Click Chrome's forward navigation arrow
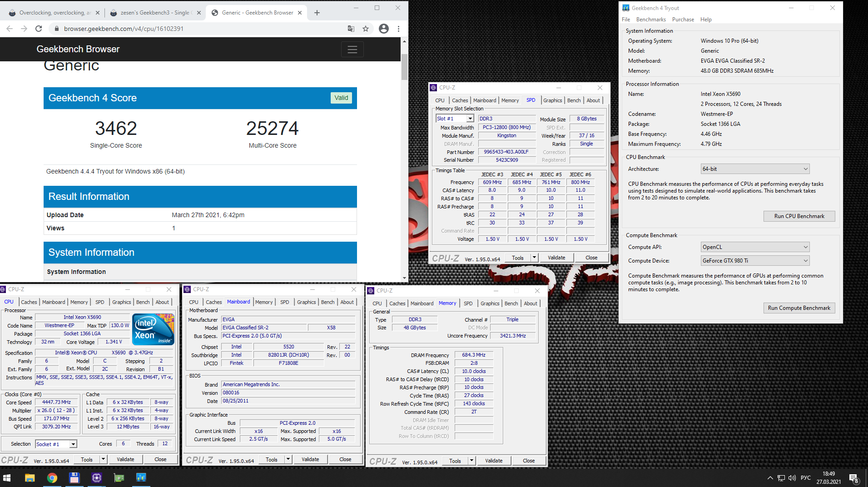The image size is (868, 487). [x=24, y=29]
